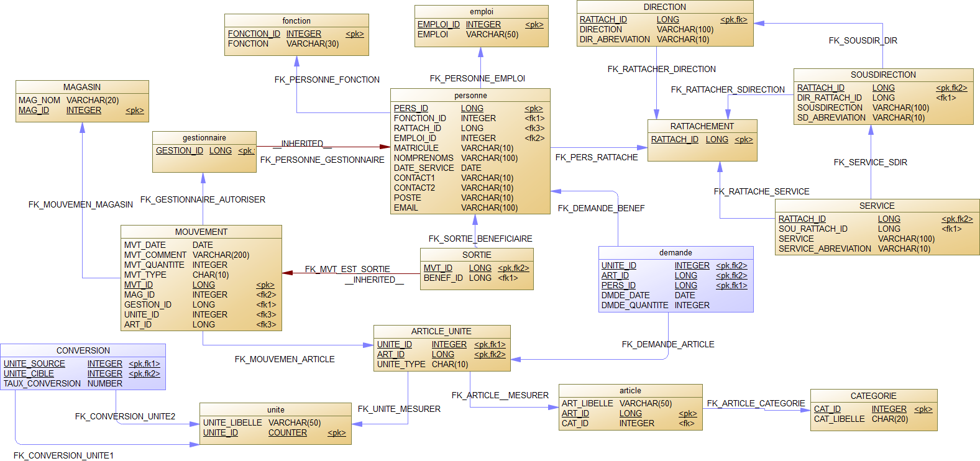Click the gestionnaire table title
Viewport: 980px width, 461px height.
click(204, 138)
